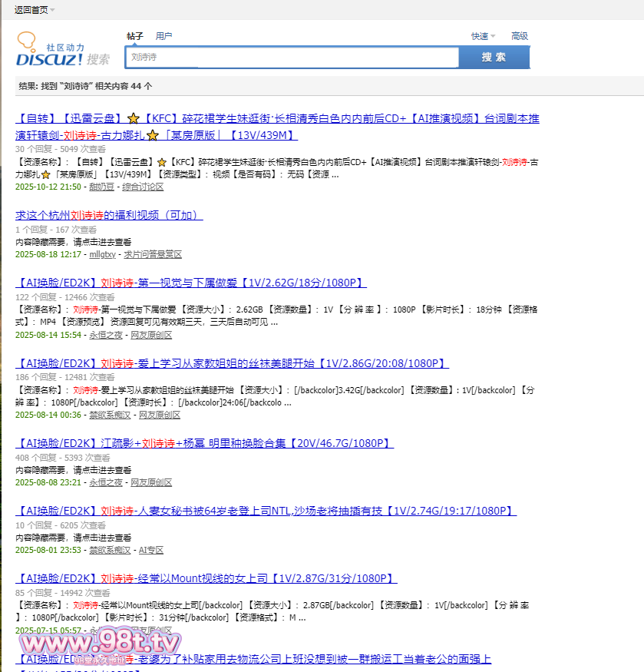Expand the arrow beside 返回首页
This screenshot has height=672, width=644.
(52, 10)
